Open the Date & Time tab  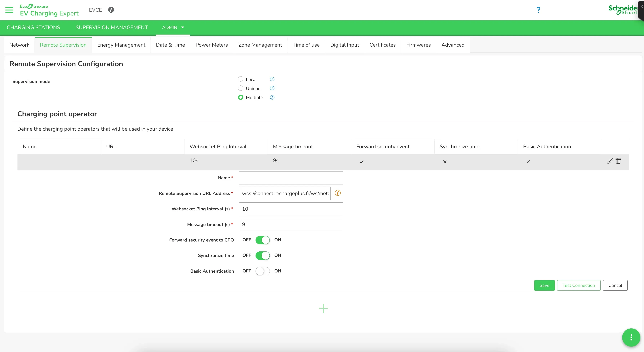[x=171, y=45]
